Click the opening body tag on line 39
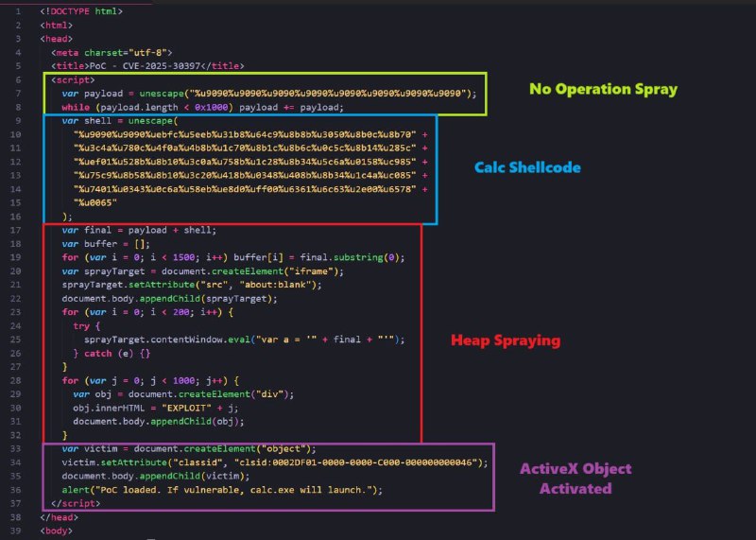 coord(57,531)
